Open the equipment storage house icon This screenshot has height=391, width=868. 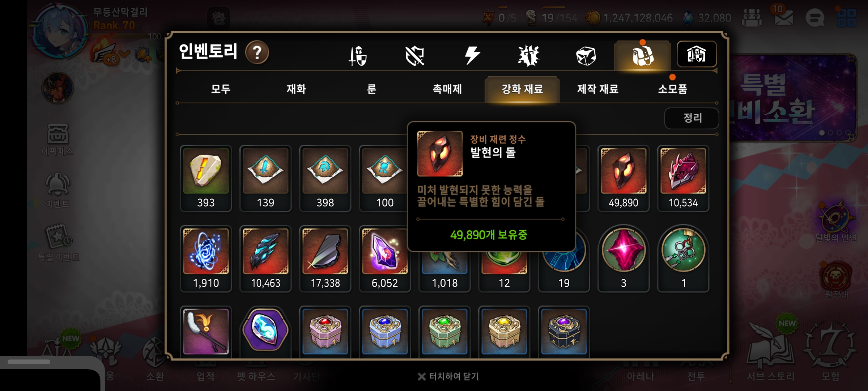[x=697, y=54]
